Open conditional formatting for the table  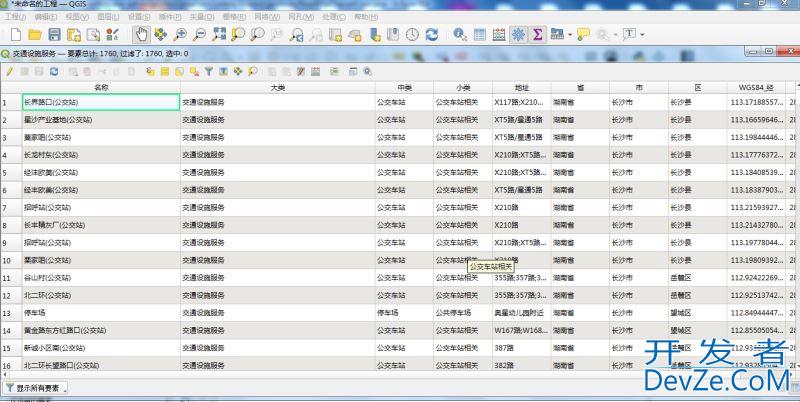pos(334,71)
